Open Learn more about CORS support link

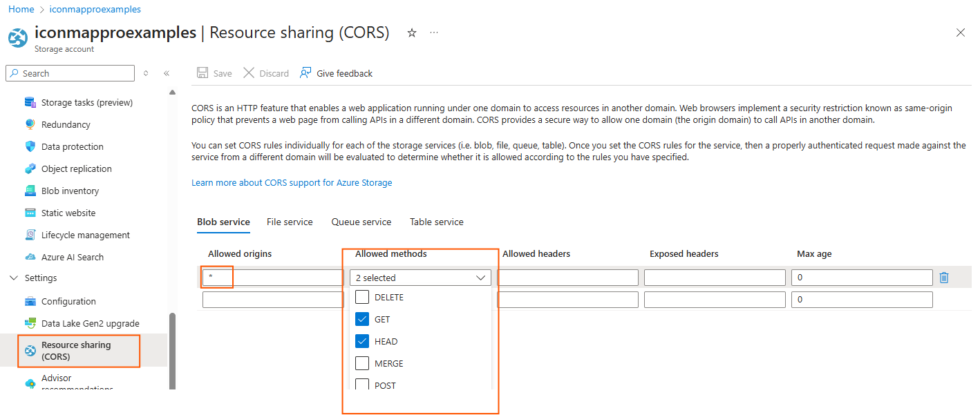tap(292, 183)
